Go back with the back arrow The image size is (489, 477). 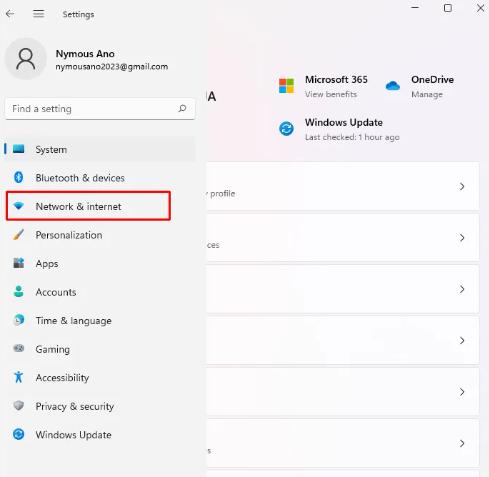pyautogui.click(x=10, y=14)
